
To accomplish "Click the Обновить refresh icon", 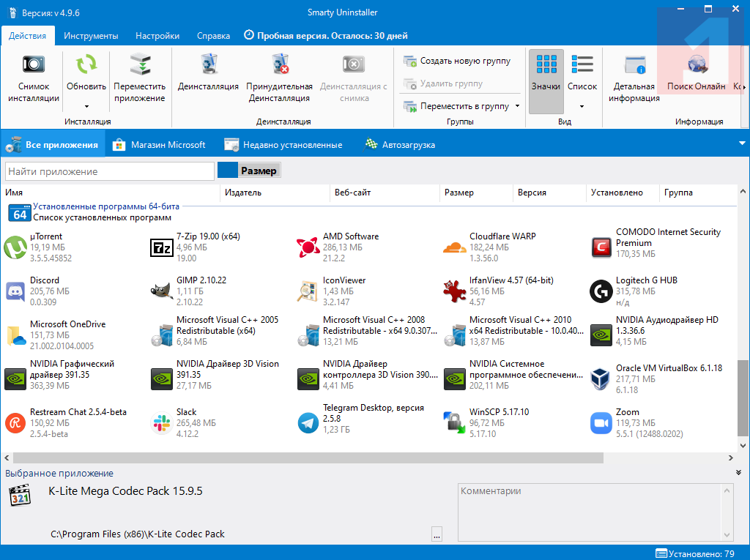I will (86, 64).
